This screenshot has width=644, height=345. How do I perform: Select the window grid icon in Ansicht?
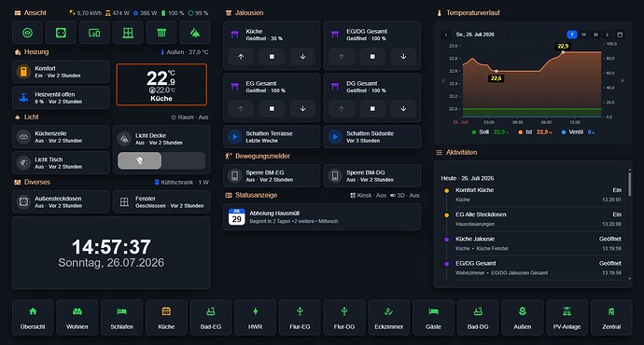[128, 33]
